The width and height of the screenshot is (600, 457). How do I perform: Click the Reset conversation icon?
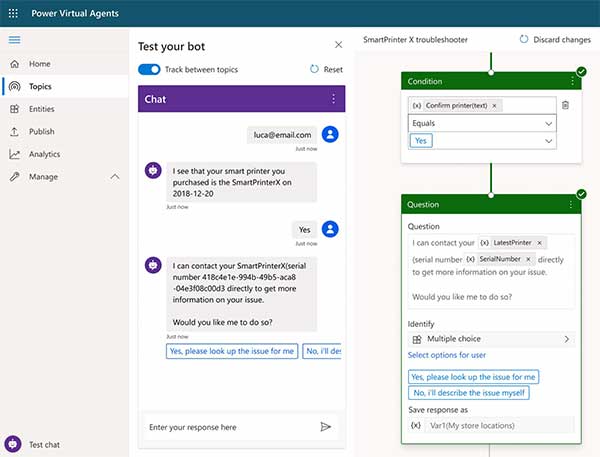tap(316, 70)
